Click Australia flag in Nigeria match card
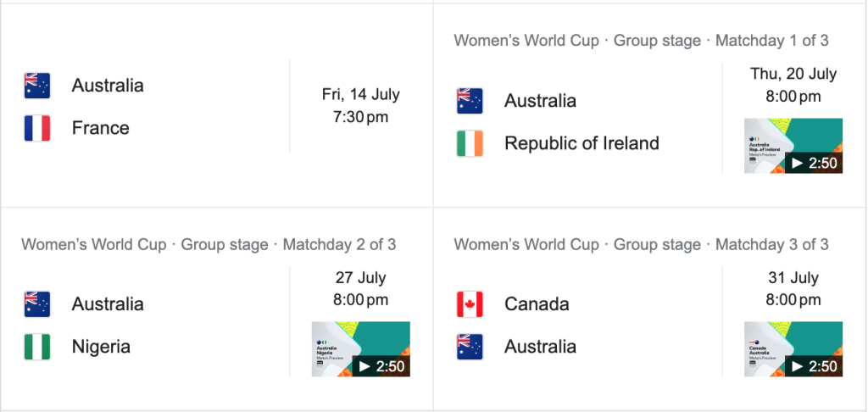The width and height of the screenshot is (868, 412). coord(37,304)
